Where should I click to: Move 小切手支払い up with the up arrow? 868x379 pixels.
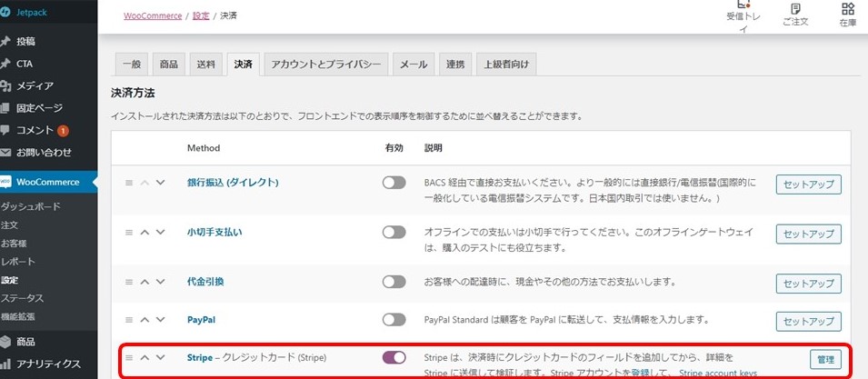coord(145,233)
